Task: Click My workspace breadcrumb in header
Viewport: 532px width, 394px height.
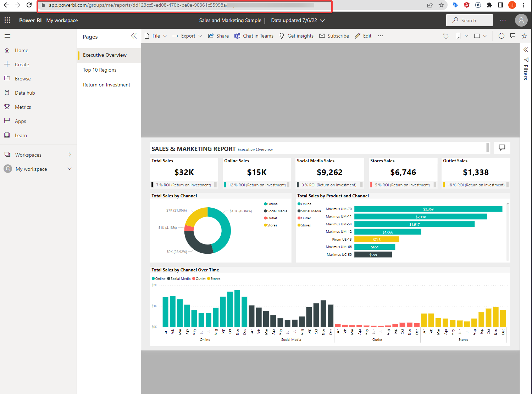Action: pos(62,20)
